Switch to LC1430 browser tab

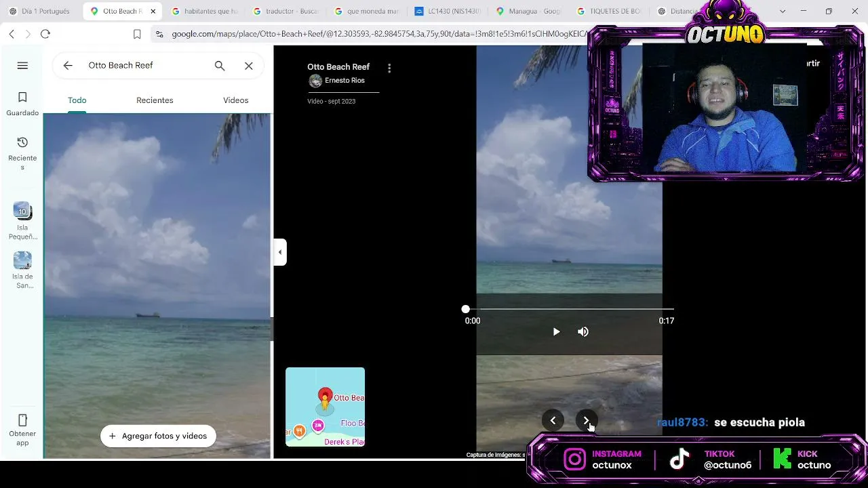[x=448, y=12]
